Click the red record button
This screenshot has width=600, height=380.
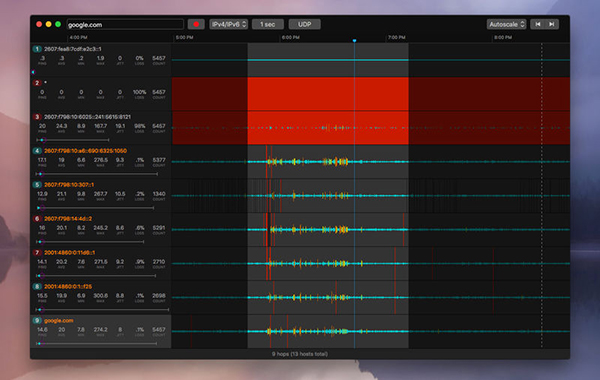(x=196, y=24)
